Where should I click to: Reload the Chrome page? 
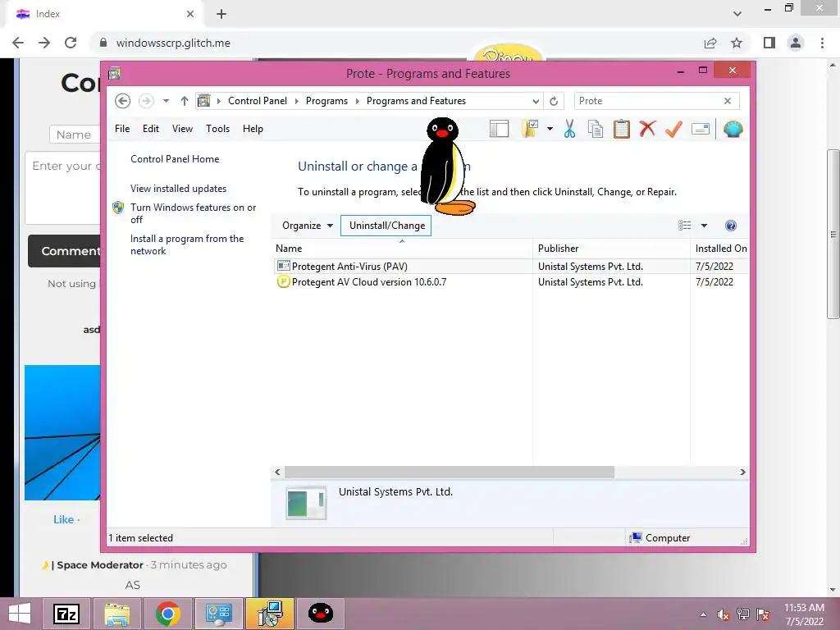pos(71,43)
